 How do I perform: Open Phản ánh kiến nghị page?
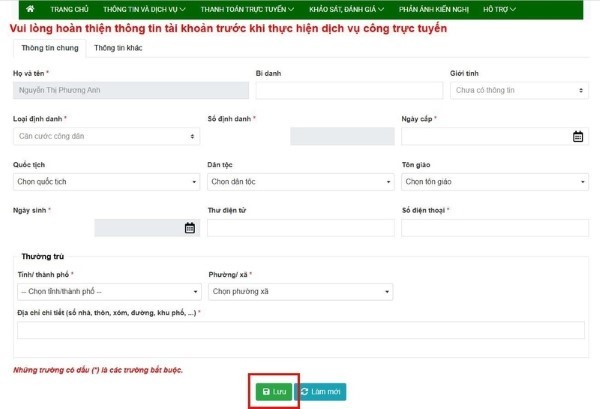tap(434, 9)
